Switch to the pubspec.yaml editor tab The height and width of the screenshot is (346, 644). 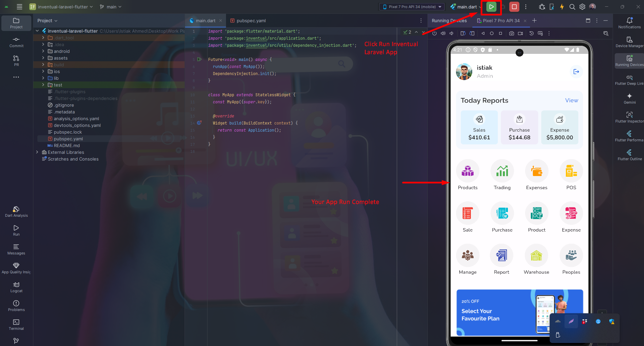[x=251, y=21]
